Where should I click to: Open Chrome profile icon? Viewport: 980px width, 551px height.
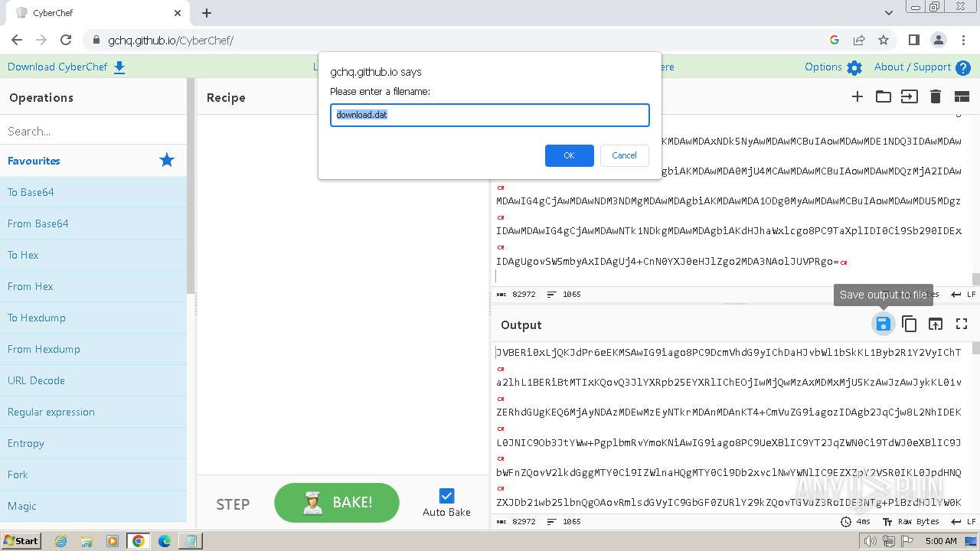(938, 40)
